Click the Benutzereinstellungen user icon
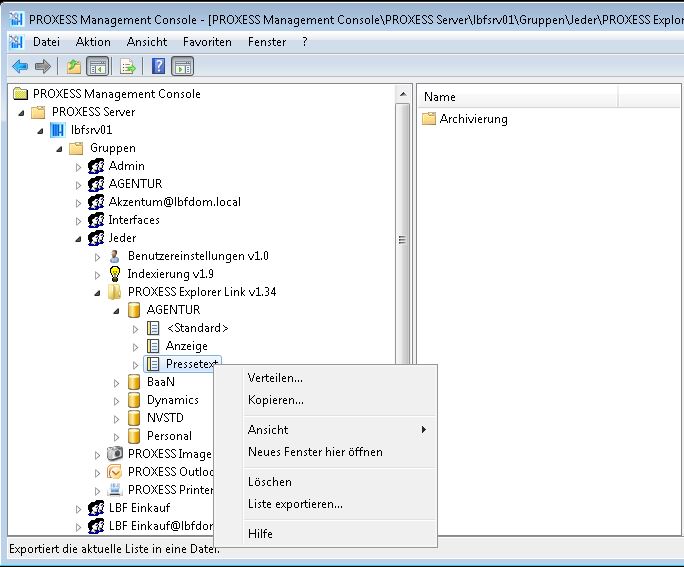Image resolution: width=684 pixels, height=567 pixels. coord(114,256)
